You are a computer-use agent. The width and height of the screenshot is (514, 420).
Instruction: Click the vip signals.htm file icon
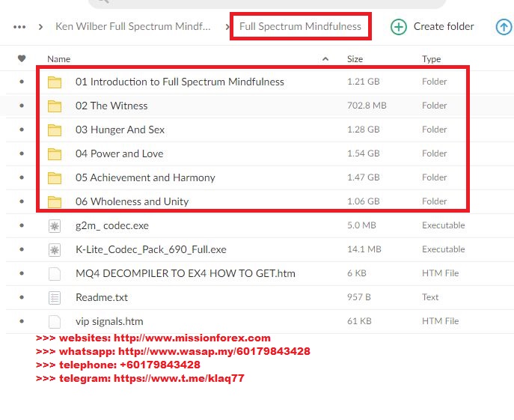coord(55,322)
